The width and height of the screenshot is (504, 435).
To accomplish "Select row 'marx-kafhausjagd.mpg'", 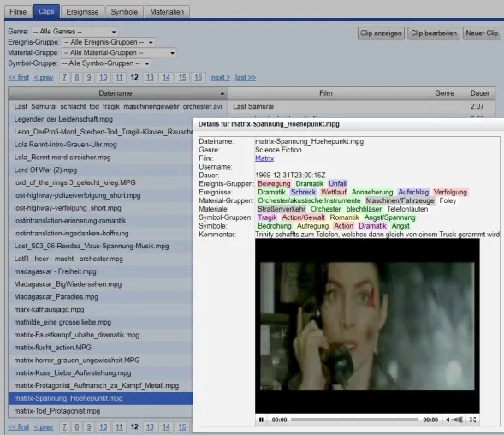I will click(x=101, y=309).
